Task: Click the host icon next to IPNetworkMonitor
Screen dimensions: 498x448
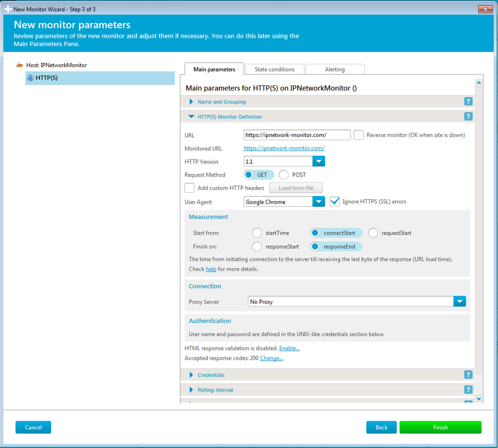Action: 19,65
